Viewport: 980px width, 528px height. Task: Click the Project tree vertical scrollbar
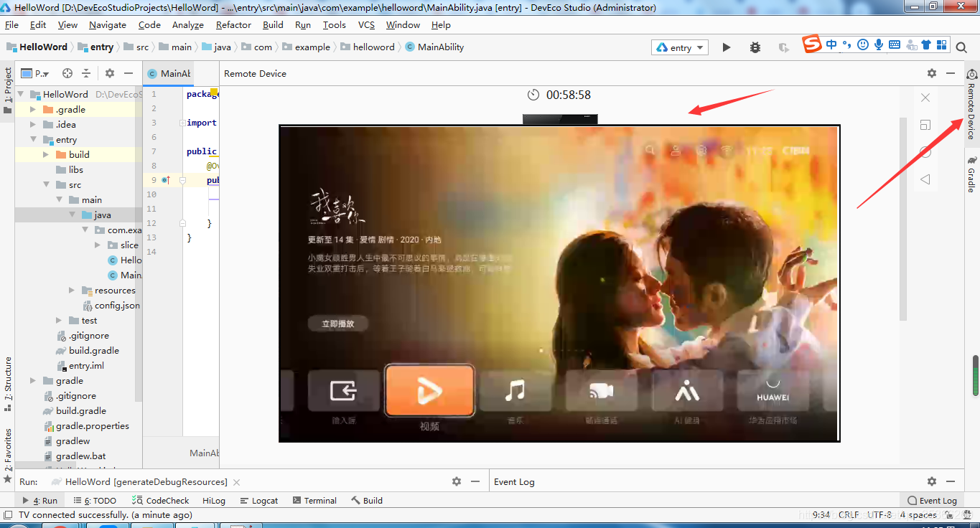[x=139, y=244]
